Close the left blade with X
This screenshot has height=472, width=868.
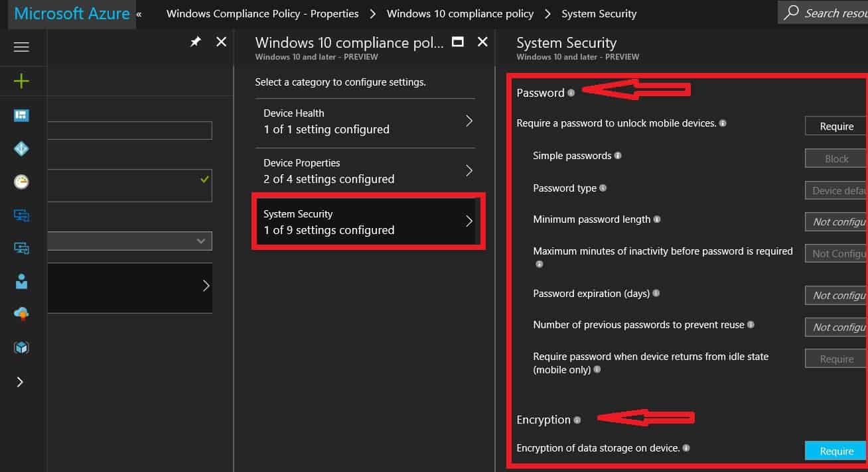point(222,42)
